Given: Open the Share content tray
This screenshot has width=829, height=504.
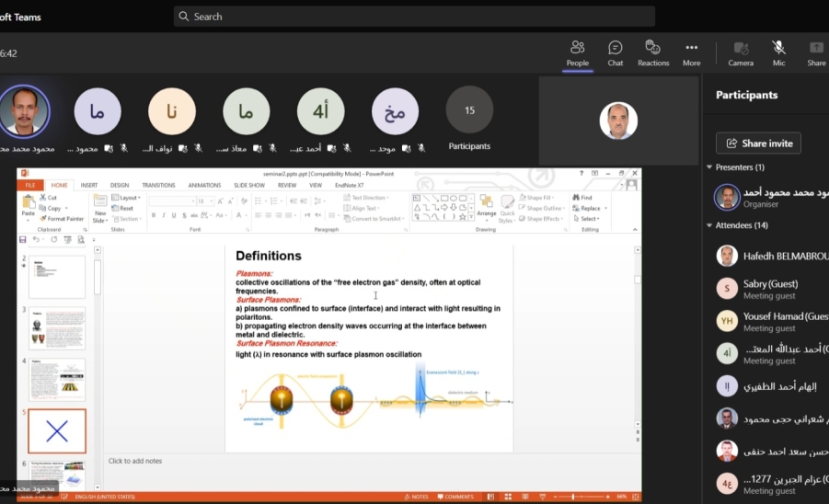Looking at the screenshot, I should click(816, 54).
